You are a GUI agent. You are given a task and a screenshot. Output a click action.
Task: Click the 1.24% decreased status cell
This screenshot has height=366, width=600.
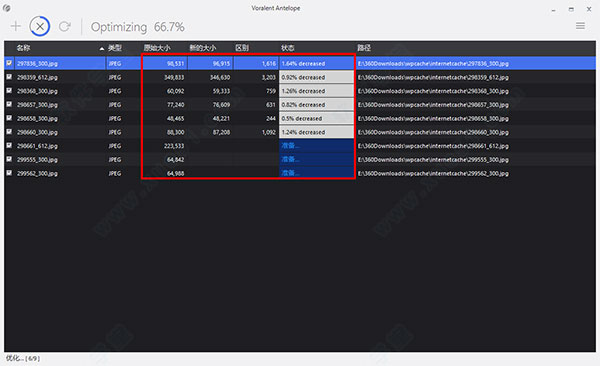click(x=316, y=132)
